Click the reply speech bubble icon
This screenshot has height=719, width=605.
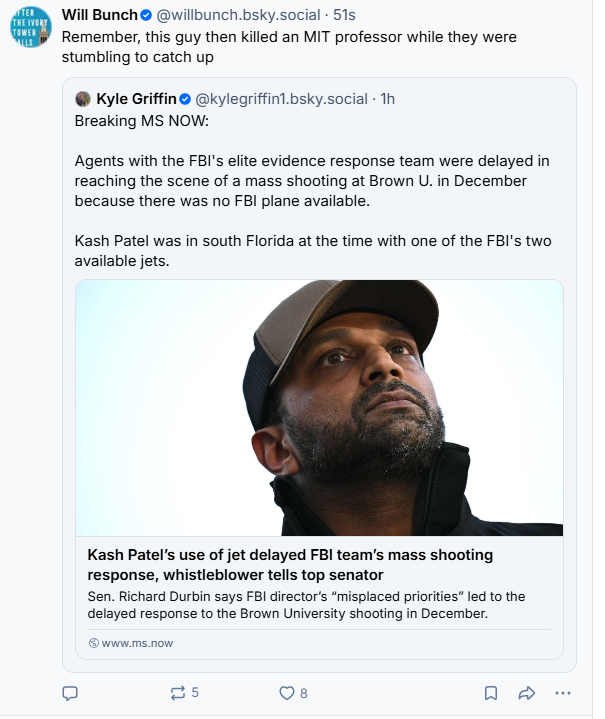[x=70, y=692]
